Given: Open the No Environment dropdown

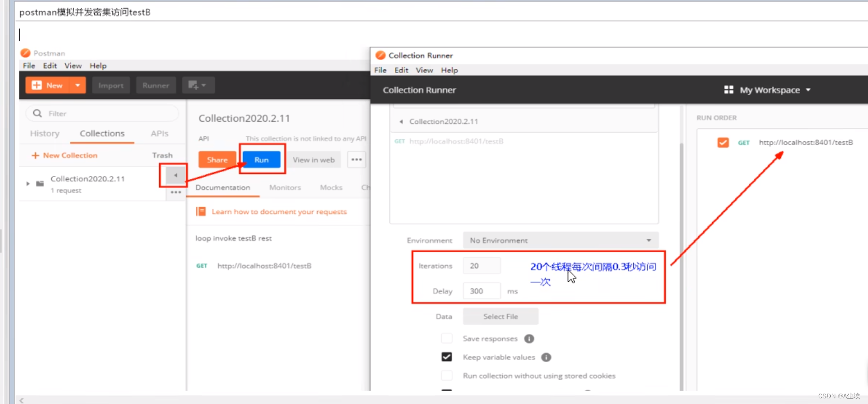Looking at the screenshot, I should click(561, 240).
